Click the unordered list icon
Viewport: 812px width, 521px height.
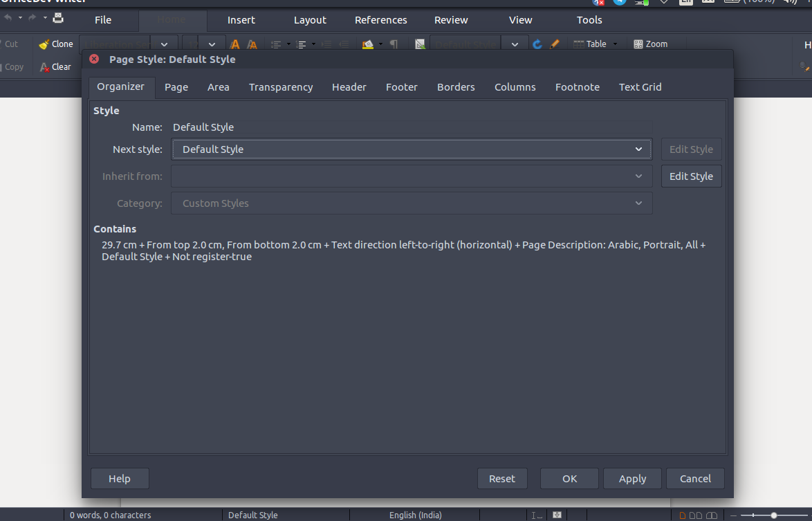point(276,44)
